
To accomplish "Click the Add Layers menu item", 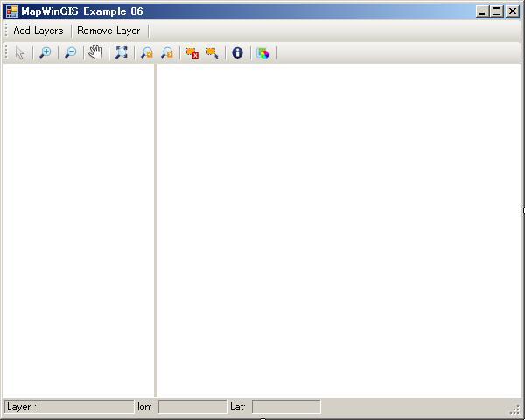I will (38, 31).
